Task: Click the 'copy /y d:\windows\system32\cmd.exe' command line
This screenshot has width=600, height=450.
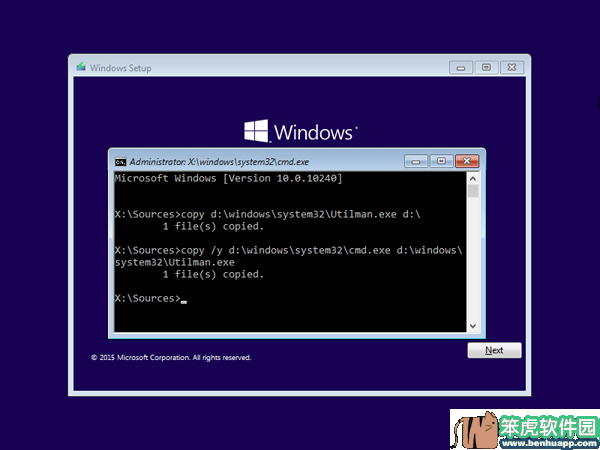Action: click(x=289, y=250)
